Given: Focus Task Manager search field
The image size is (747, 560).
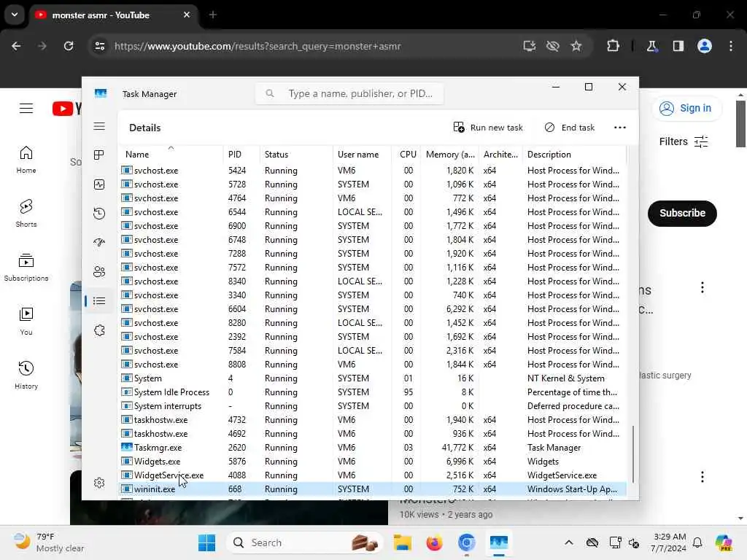Looking at the screenshot, I should pyautogui.click(x=349, y=93).
